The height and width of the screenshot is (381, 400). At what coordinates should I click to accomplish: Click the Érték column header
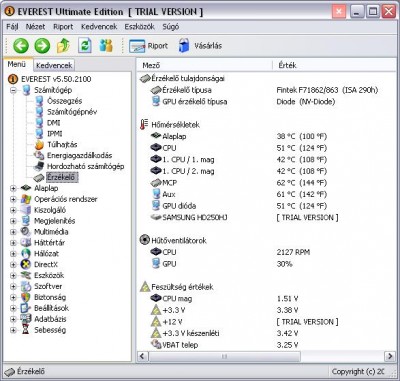click(x=335, y=65)
